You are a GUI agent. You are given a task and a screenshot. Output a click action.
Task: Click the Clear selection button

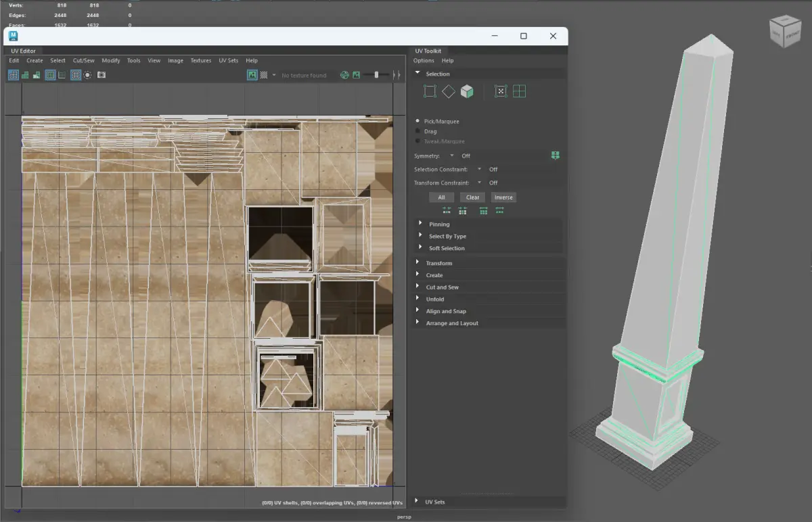(x=472, y=197)
